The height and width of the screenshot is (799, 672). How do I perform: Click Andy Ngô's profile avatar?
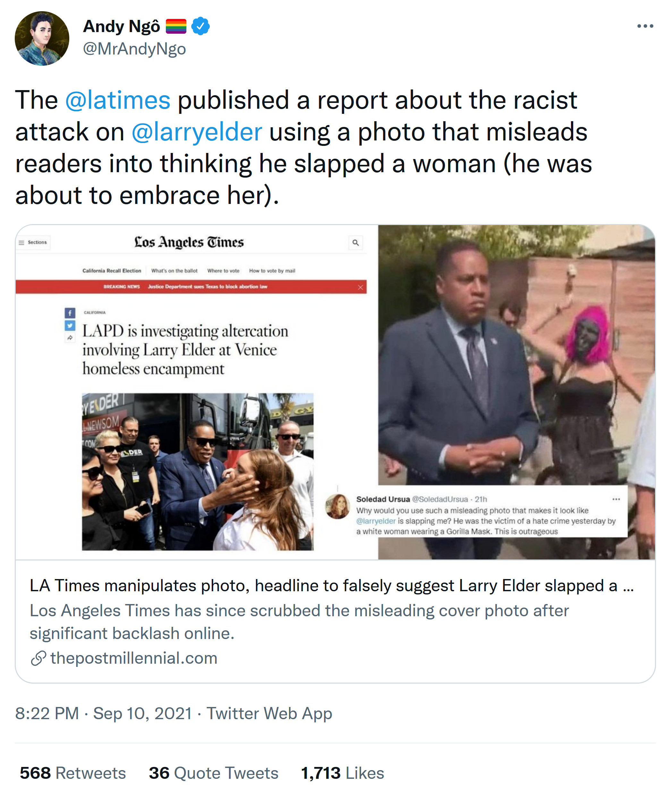(x=42, y=38)
